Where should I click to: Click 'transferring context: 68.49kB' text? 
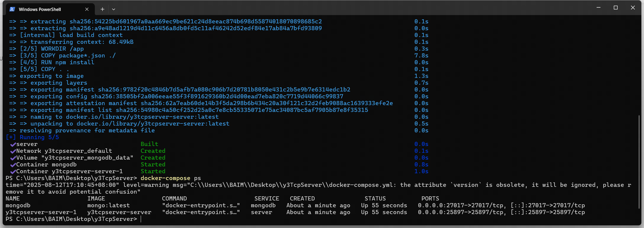pos(82,42)
